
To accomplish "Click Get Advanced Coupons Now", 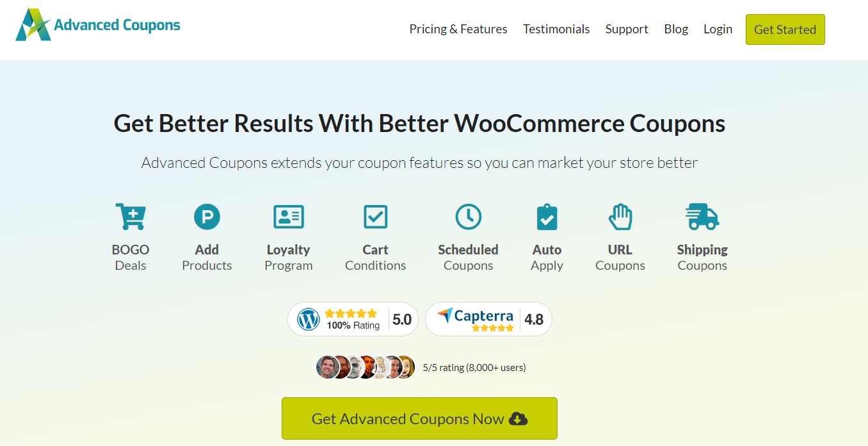I will pyautogui.click(x=419, y=418).
